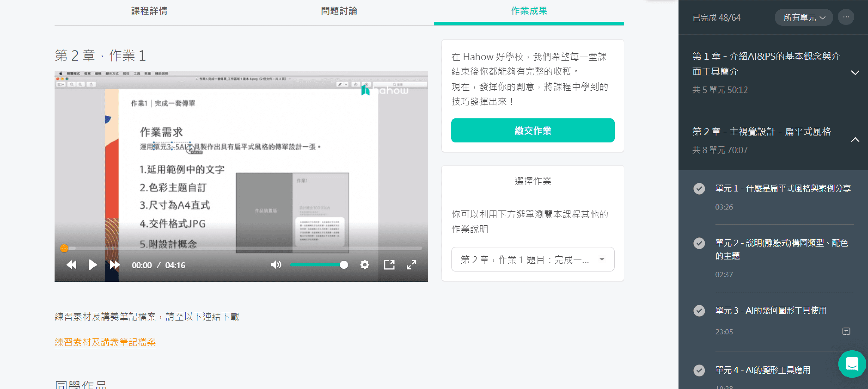Viewport: 868px width, 389px height.
Task: Open the 選擇作業 assignment dropdown
Action: 532,259
